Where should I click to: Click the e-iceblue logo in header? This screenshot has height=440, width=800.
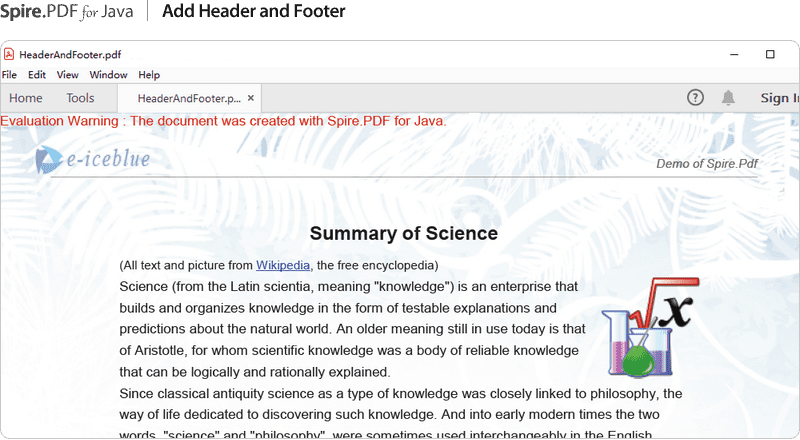click(x=92, y=159)
